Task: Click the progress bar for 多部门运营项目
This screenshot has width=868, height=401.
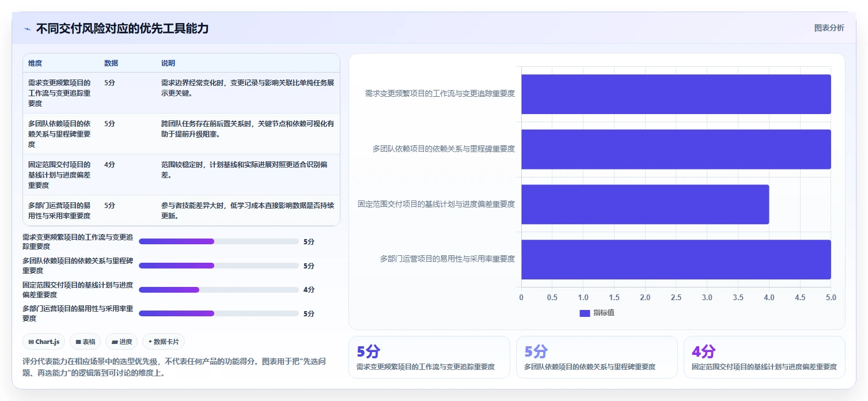Action: click(x=219, y=313)
